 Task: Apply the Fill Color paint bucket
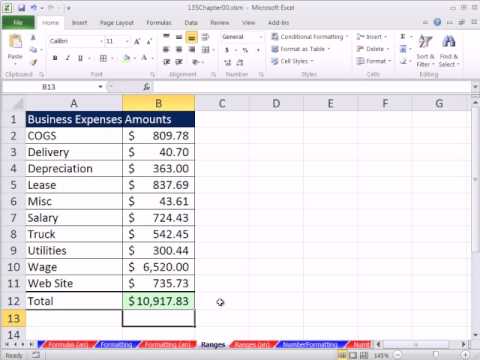coord(126,59)
